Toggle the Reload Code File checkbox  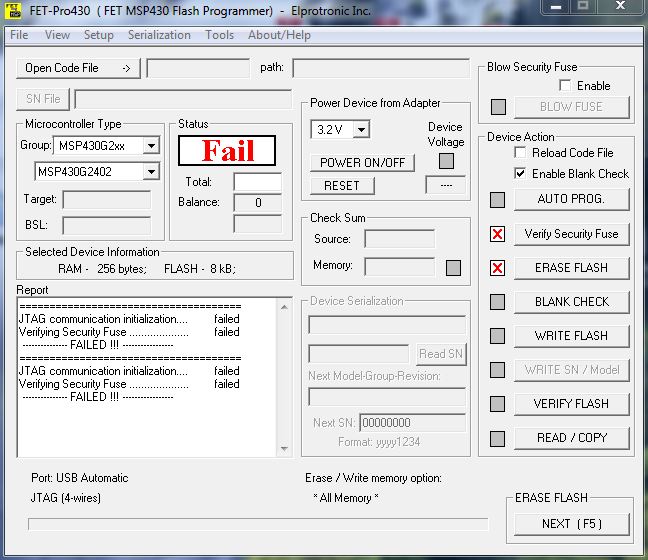[520, 153]
